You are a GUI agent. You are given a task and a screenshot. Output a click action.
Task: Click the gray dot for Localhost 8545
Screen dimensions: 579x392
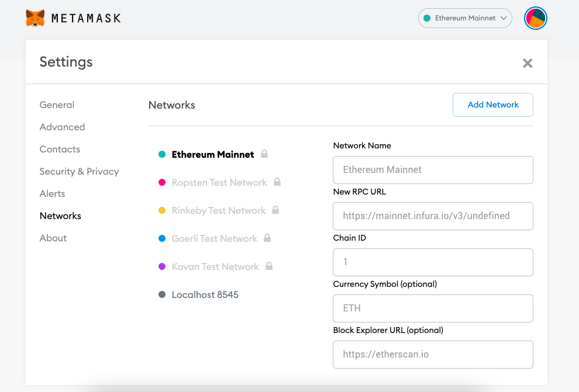pyautogui.click(x=162, y=294)
